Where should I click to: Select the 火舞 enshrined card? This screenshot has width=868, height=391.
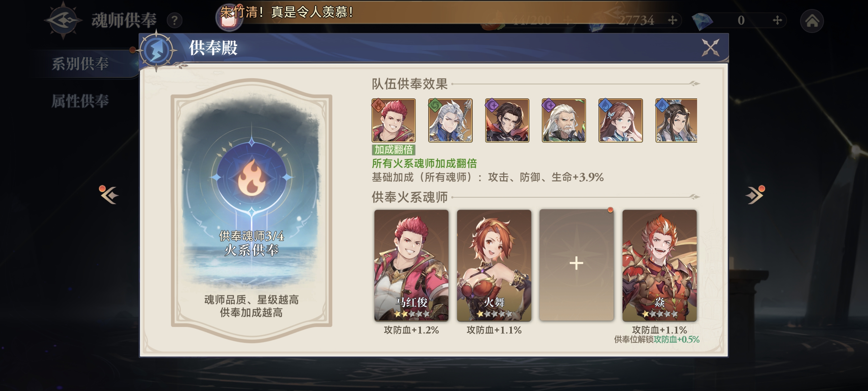coord(494,265)
